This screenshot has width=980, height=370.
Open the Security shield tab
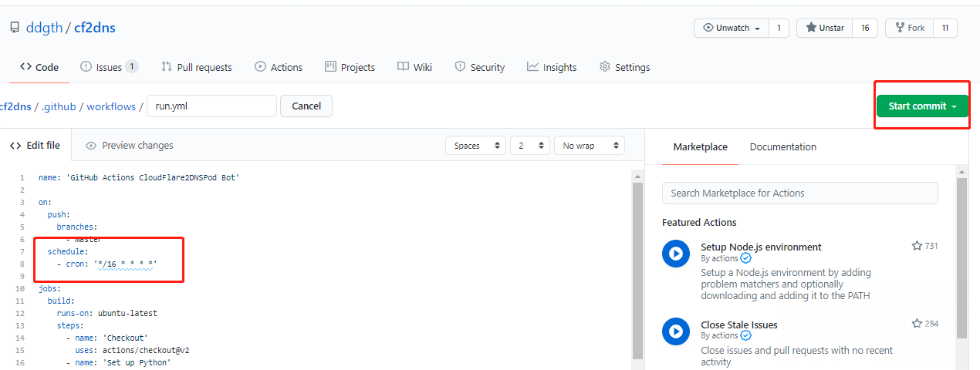pos(479,67)
